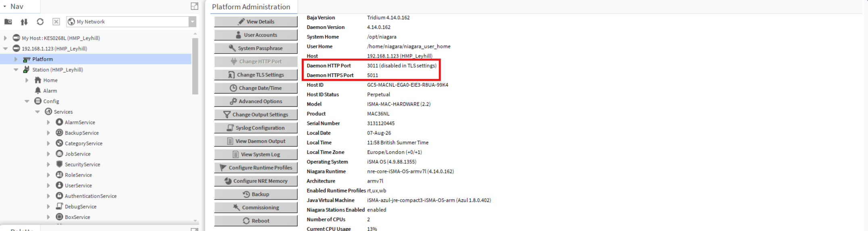The height and width of the screenshot is (231, 868).
Task: Open View Details
Action: point(256,22)
